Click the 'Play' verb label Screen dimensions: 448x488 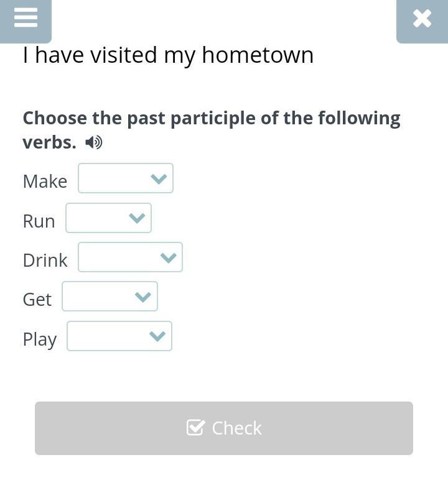[x=39, y=339]
